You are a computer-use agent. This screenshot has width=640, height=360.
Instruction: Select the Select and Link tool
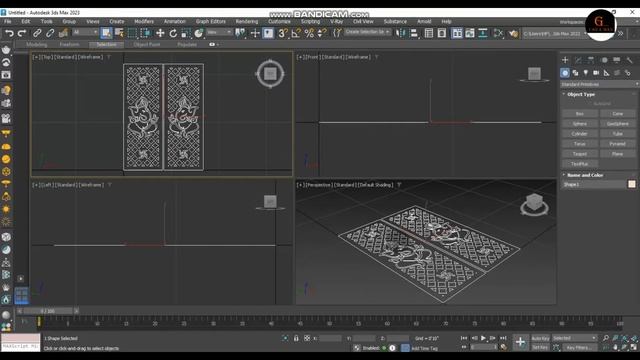[x=37, y=33]
